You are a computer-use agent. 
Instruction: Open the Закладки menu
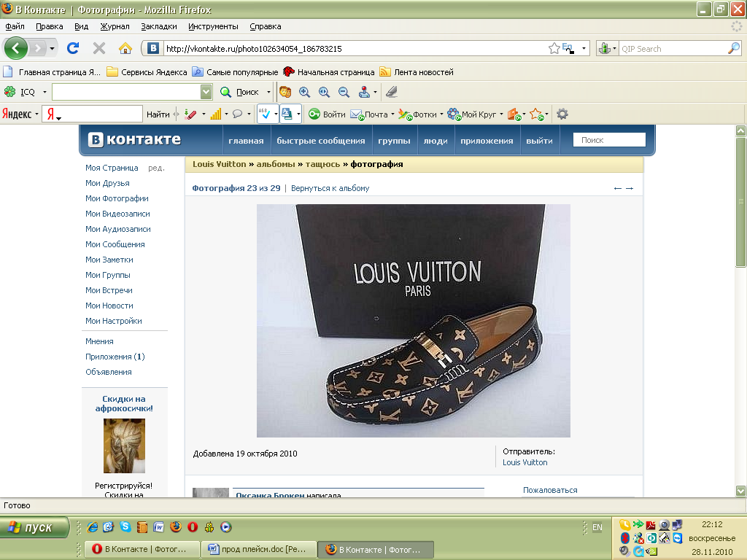158,27
